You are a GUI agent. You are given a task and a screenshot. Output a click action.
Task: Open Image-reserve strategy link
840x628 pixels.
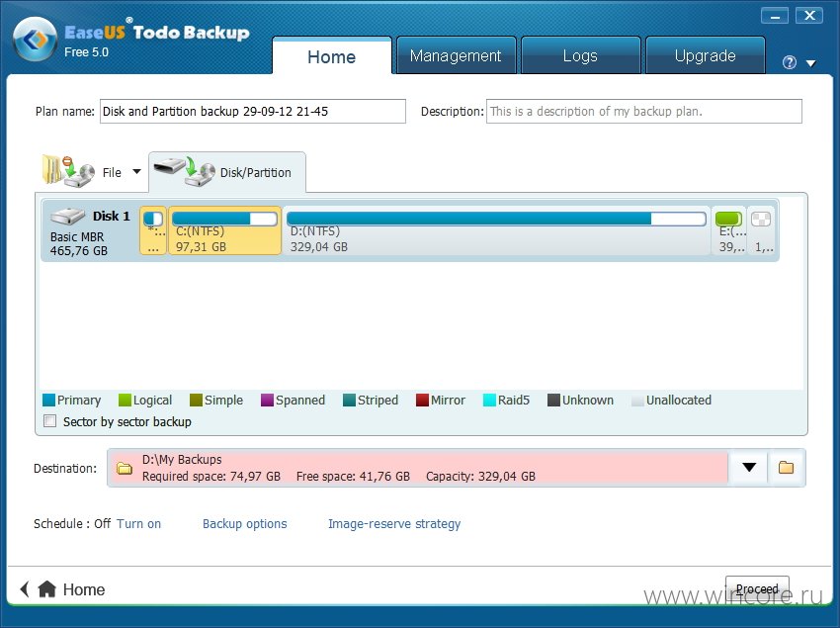394,523
